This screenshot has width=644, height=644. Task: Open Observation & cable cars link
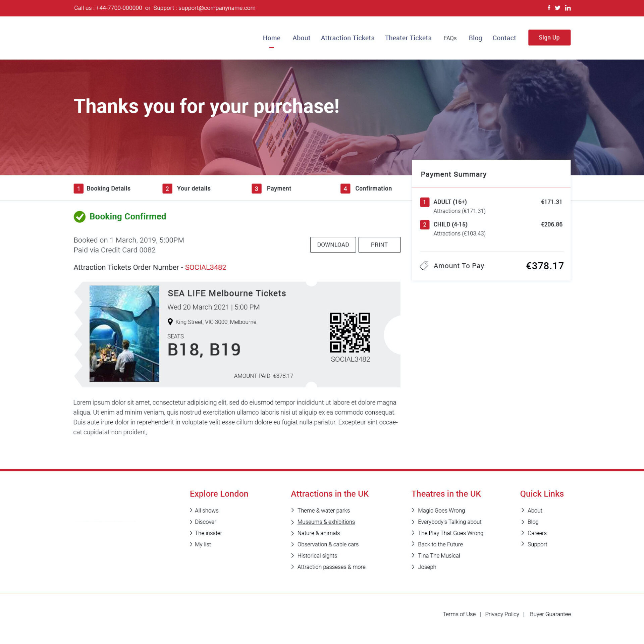328,544
